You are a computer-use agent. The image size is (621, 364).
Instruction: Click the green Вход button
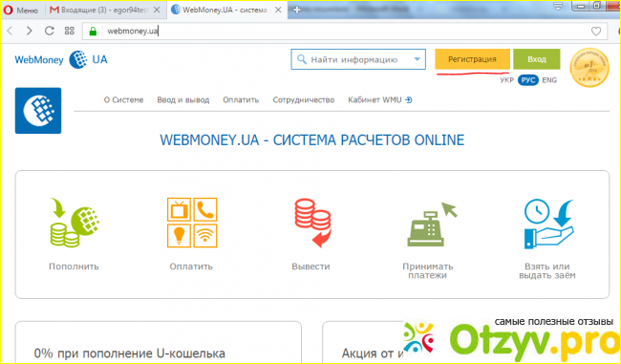pyautogui.click(x=537, y=59)
